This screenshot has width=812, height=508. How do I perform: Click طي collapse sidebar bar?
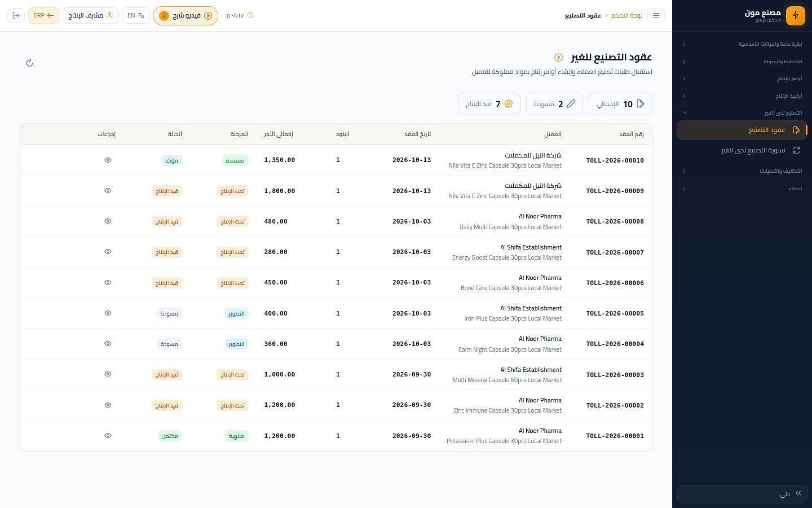742,494
